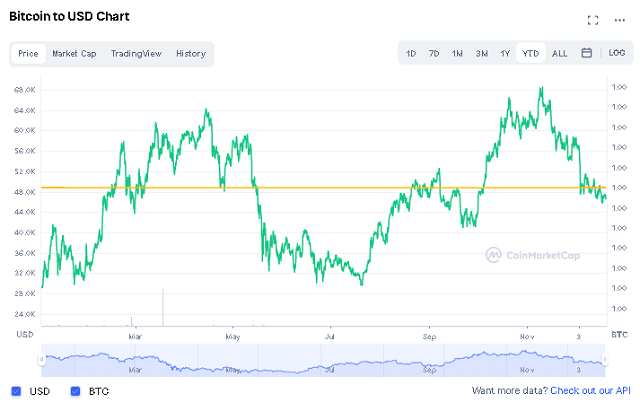Select the 7D time range
This screenshot has height=411, width=640.
[x=434, y=53]
